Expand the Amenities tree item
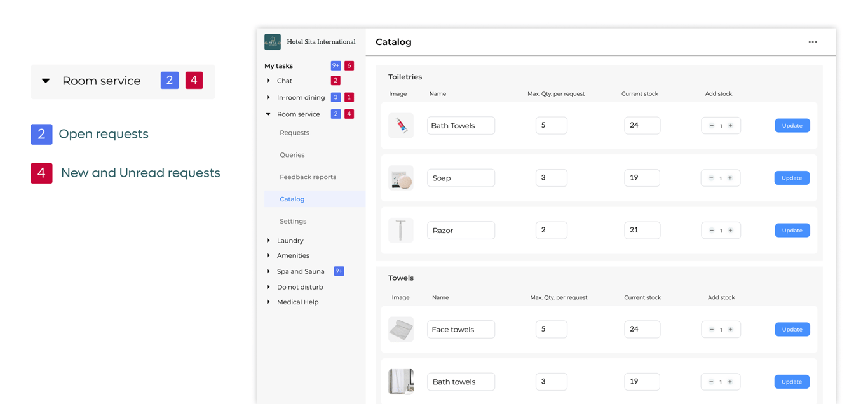The image size is (868, 404). (x=268, y=255)
